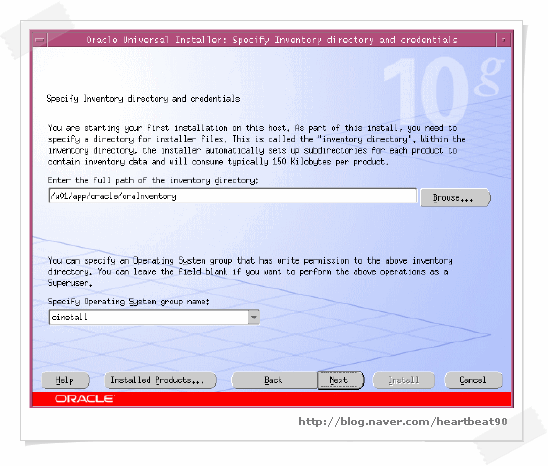Open the OS group name dropdown arrow
Viewport: 548px width, 466px height.
pos(254,317)
